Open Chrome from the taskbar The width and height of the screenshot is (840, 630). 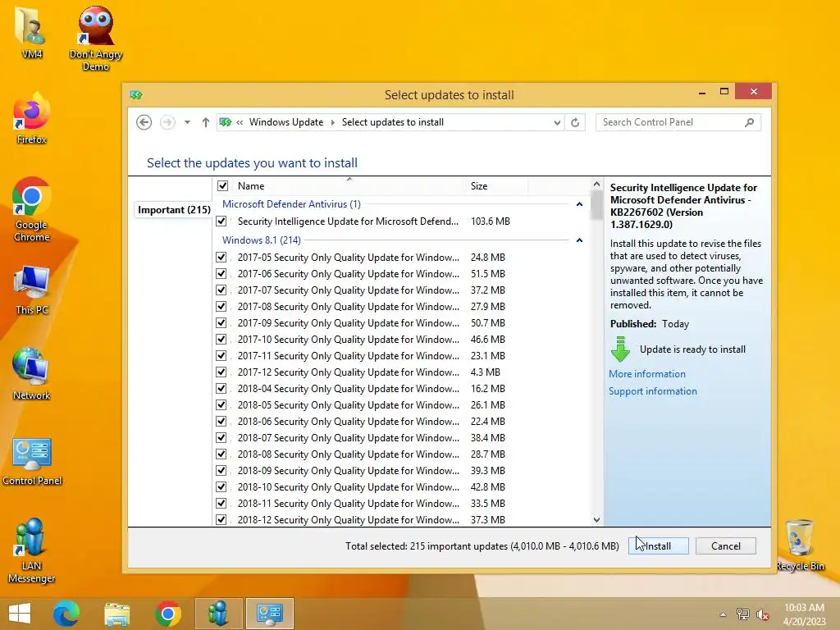[167, 614]
